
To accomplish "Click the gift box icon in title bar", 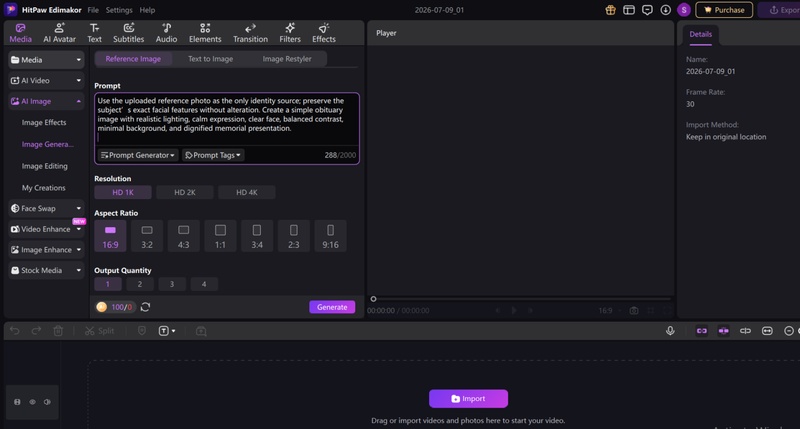I will pyautogui.click(x=610, y=10).
